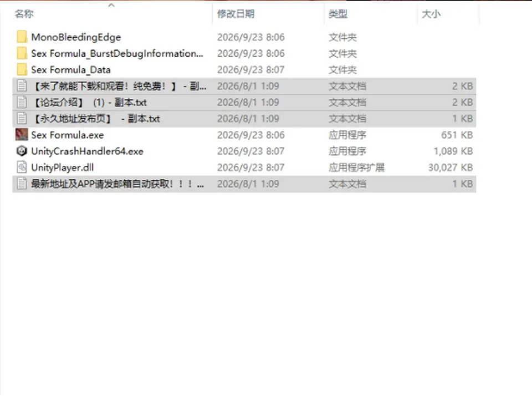The height and width of the screenshot is (396, 532).
Task: Sort by the 大小 column header
Action: tap(431, 14)
